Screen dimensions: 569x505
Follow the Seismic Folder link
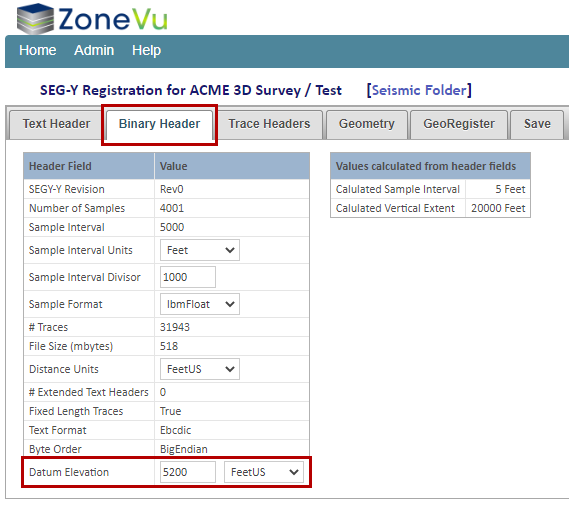419,90
